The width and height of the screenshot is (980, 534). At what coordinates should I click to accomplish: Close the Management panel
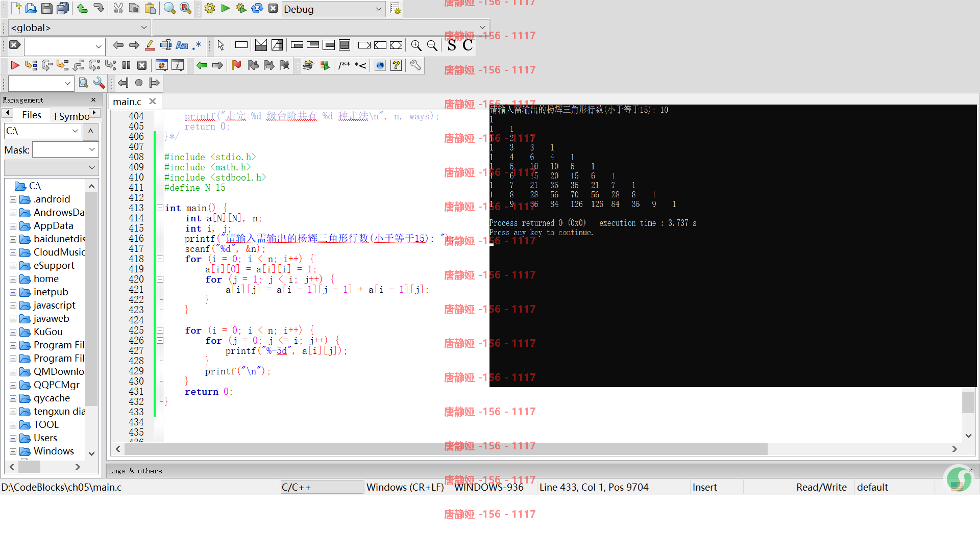click(x=93, y=100)
